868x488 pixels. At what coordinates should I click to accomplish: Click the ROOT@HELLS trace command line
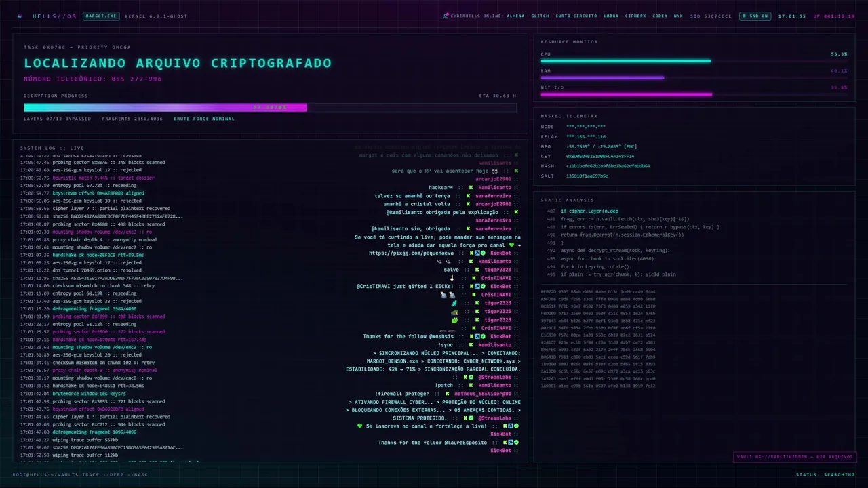(80, 474)
